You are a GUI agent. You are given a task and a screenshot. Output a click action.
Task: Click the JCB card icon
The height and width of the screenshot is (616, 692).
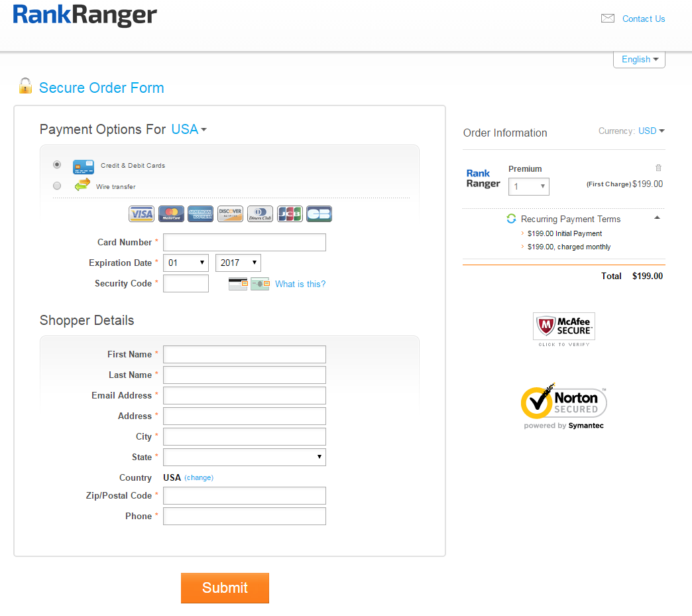pyautogui.click(x=290, y=214)
